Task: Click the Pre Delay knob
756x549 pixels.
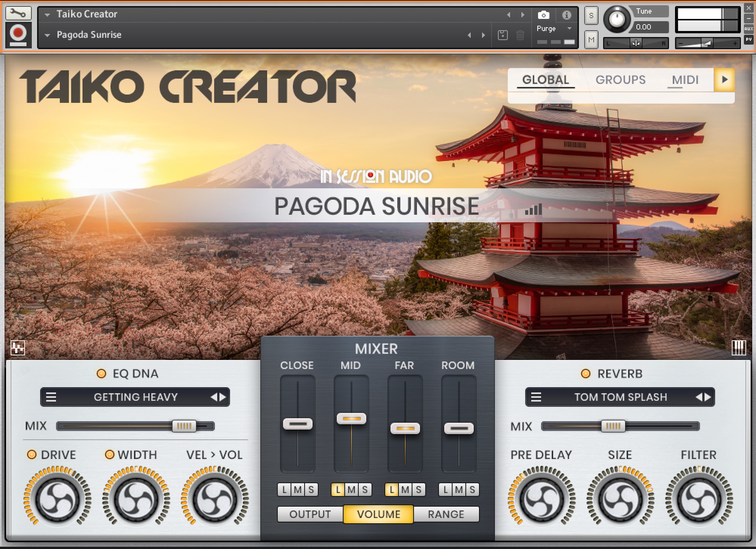Action: [542, 499]
